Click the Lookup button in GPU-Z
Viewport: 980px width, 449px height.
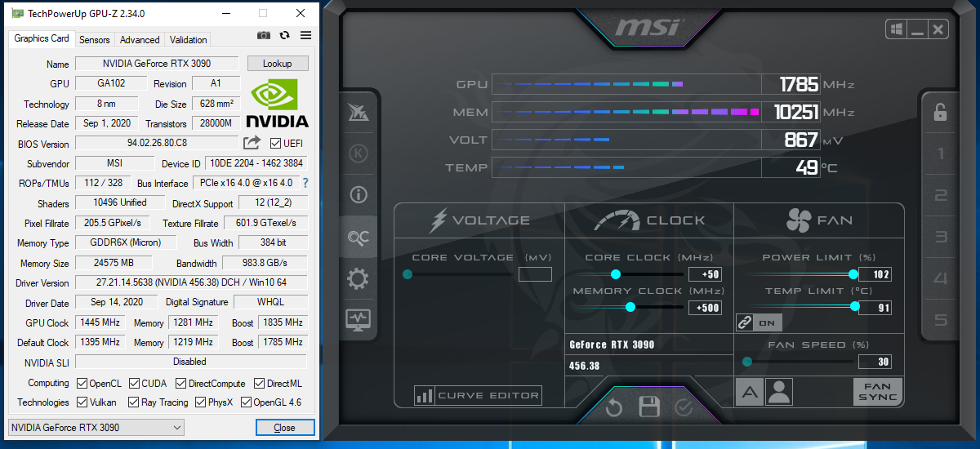pyautogui.click(x=278, y=64)
